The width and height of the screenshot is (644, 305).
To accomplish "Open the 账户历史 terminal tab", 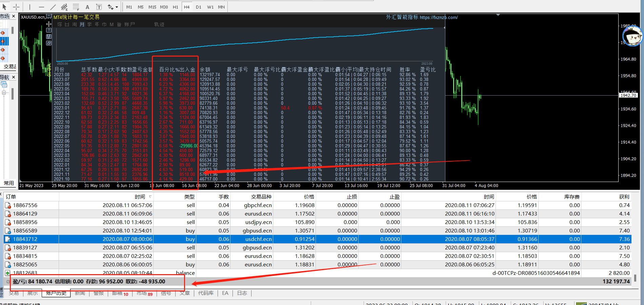I will [x=56, y=293].
